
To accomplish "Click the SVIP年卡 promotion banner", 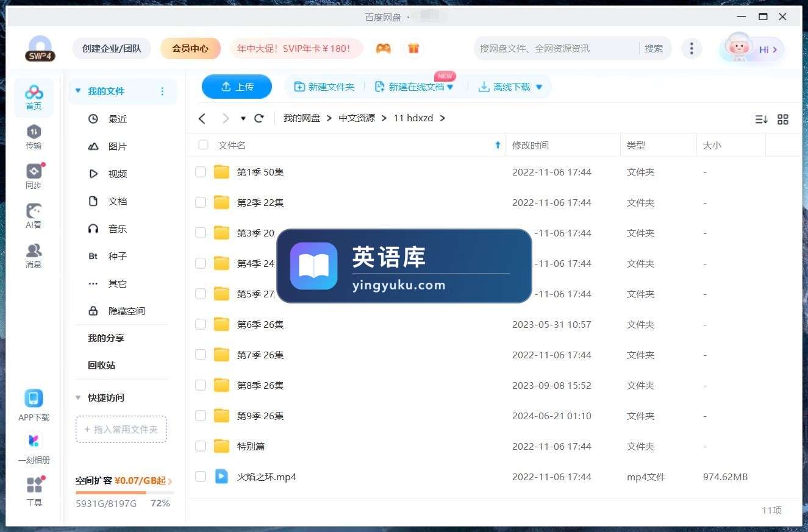I will click(296, 48).
